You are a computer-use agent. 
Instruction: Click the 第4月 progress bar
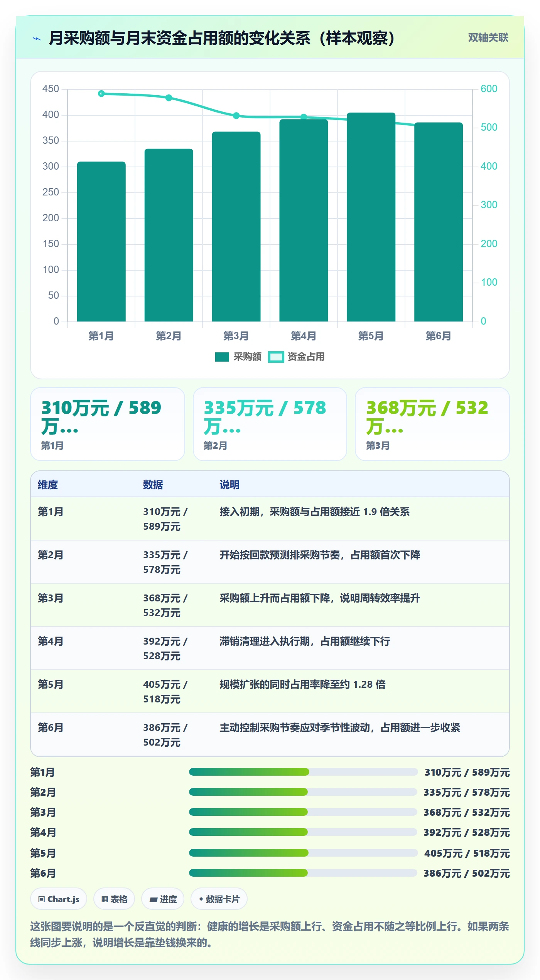[303, 832]
